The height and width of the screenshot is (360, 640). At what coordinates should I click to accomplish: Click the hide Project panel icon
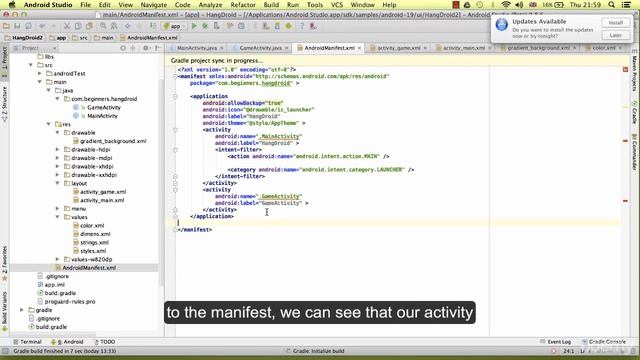158,48
